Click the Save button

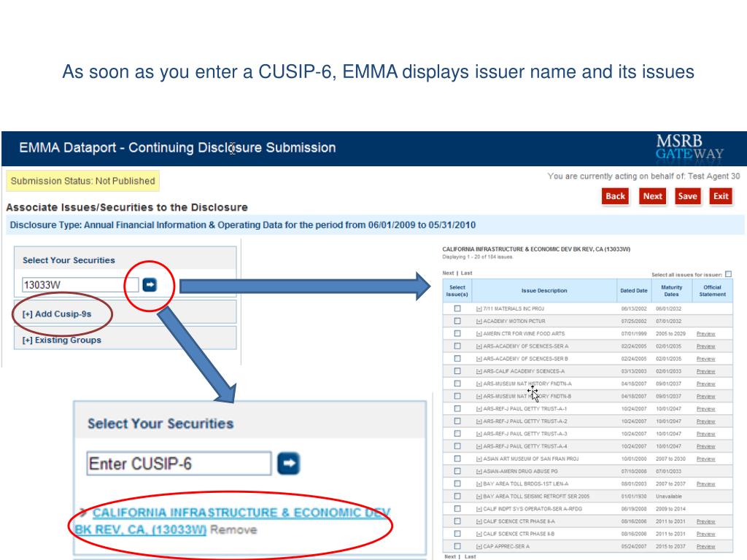687,196
